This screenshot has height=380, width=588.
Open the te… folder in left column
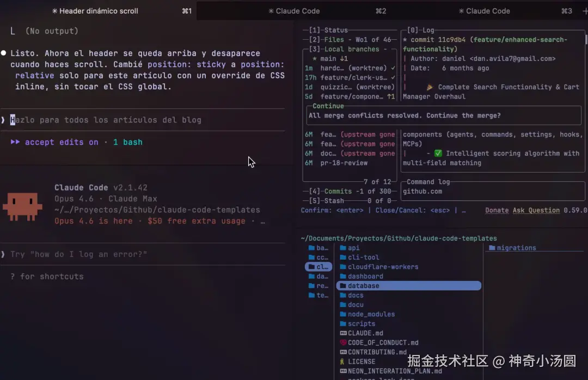tap(318, 295)
